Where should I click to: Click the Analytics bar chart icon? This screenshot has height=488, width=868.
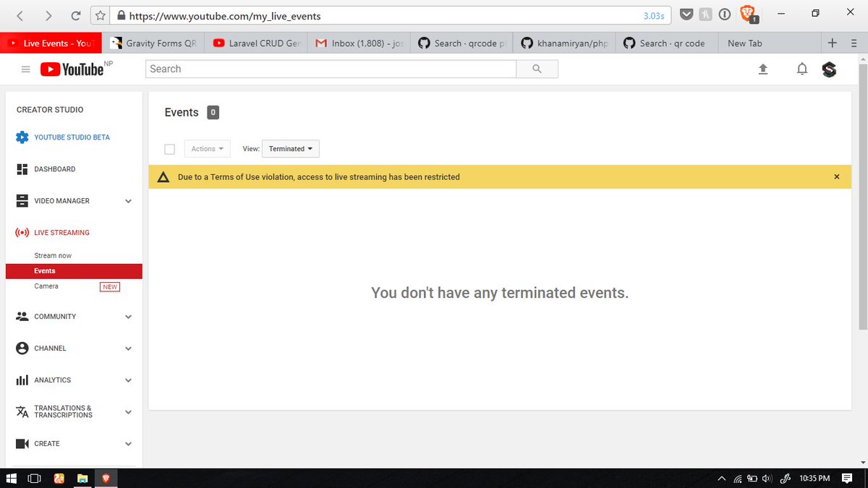(x=22, y=380)
